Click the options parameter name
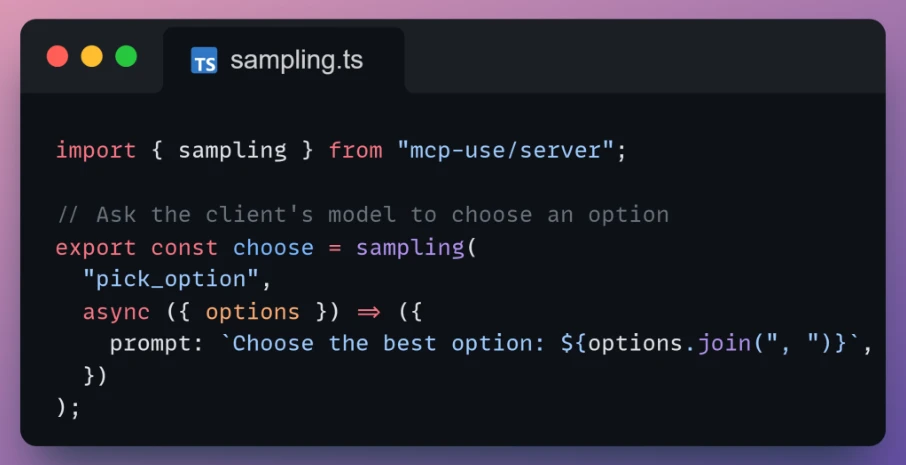This screenshot has width=906, height=465. [x=253, y=313]
